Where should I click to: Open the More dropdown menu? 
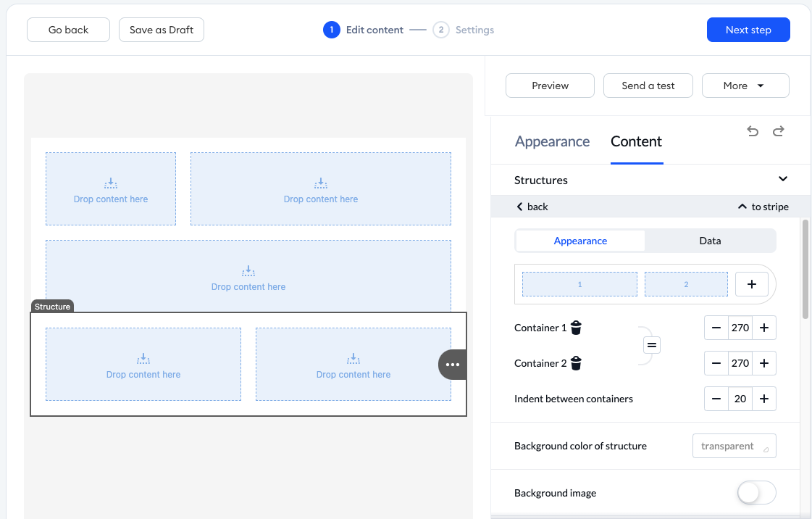click(745, 86)
